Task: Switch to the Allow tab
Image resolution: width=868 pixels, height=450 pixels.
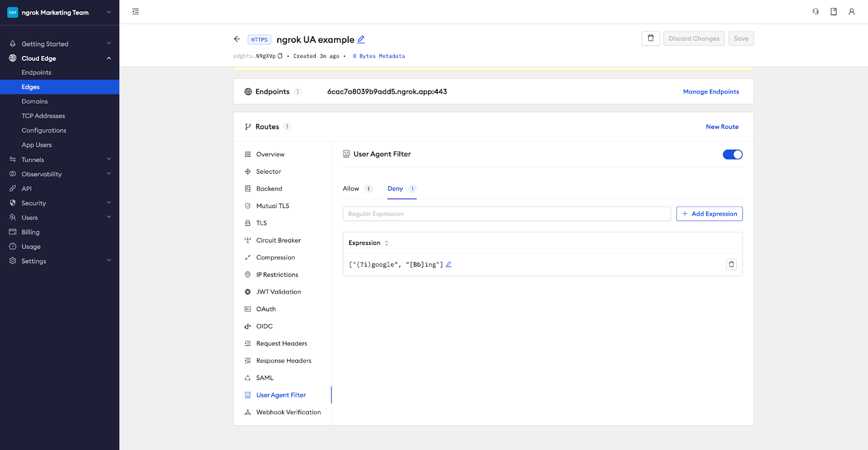Action: pos(351,189)
